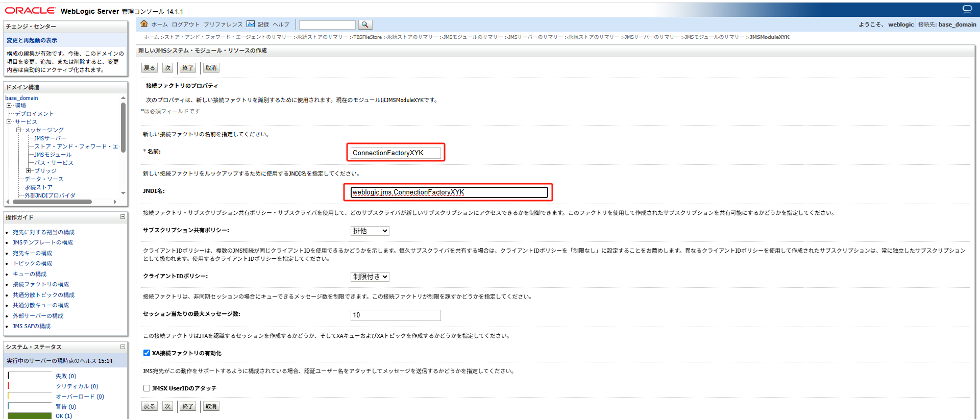Click the 失敗 (0) health link
The height and width of the screenshot is (419, 980).
pyautogui.click(x=66, y=376)
